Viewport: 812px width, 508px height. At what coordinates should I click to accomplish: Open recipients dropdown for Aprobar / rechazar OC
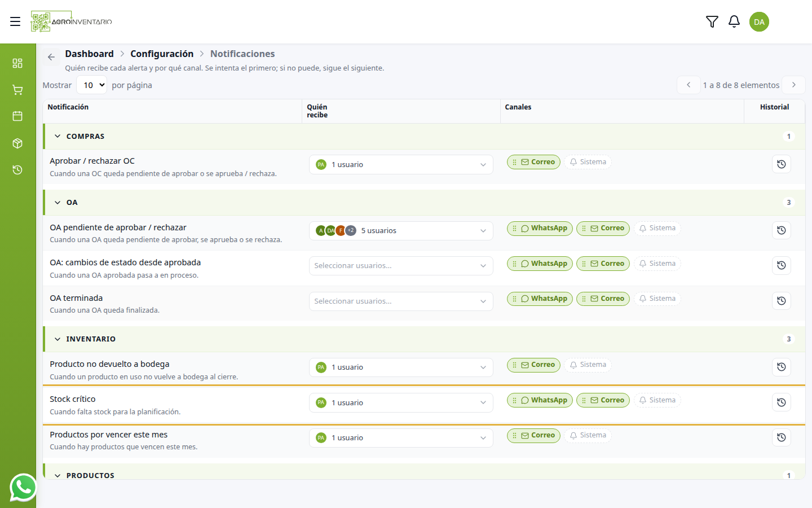coord(401,165)
